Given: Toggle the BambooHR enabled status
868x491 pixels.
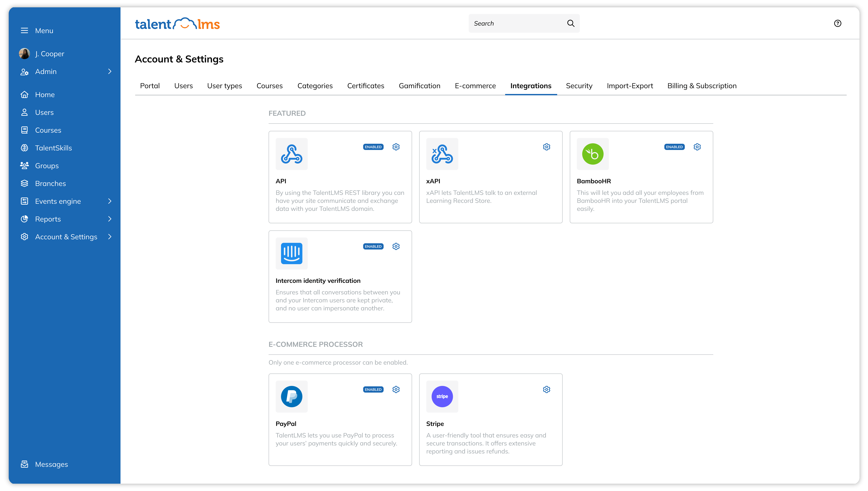Looking at the screenshot, I should (x=674, y=147).
